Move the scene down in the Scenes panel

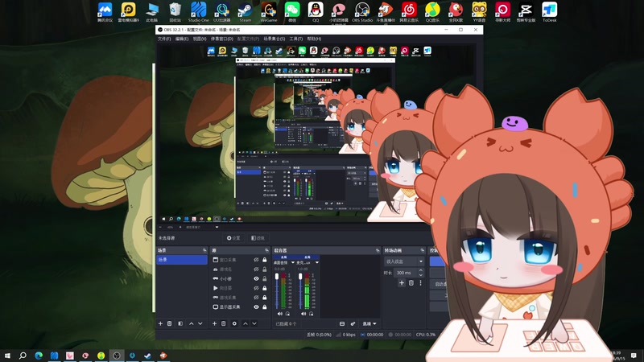(x=200, y=324)
